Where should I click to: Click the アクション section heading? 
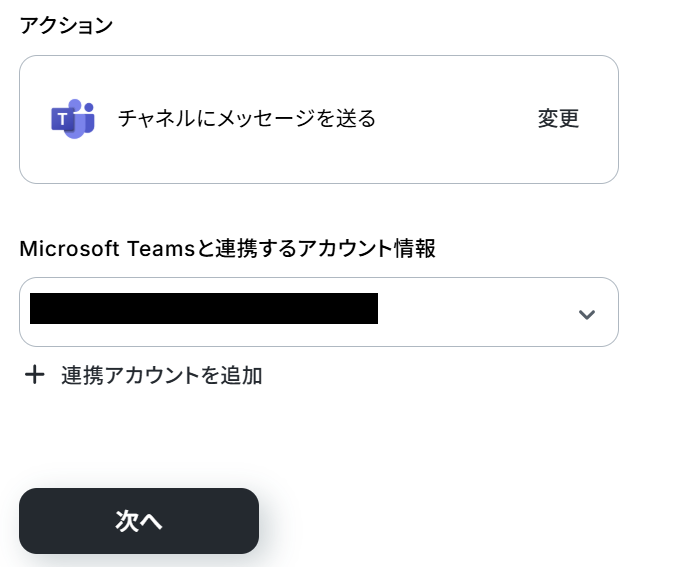pos(66,25)
